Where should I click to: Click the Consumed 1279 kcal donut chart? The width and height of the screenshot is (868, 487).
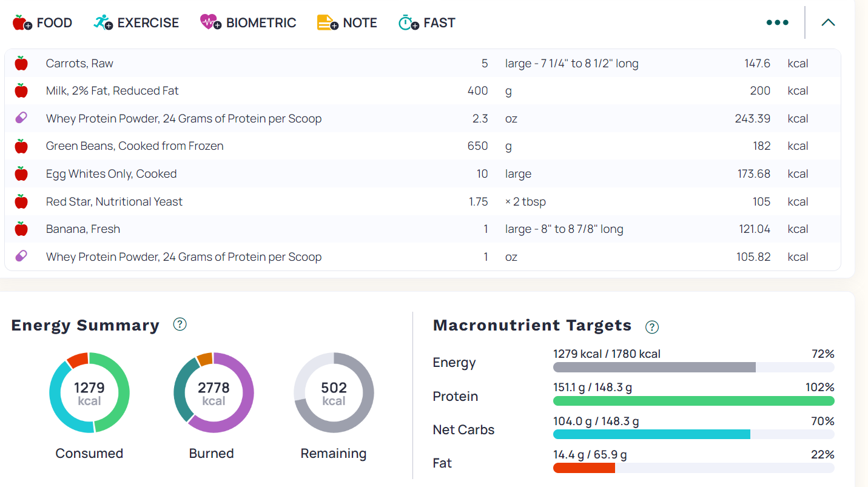coord(89,393)
